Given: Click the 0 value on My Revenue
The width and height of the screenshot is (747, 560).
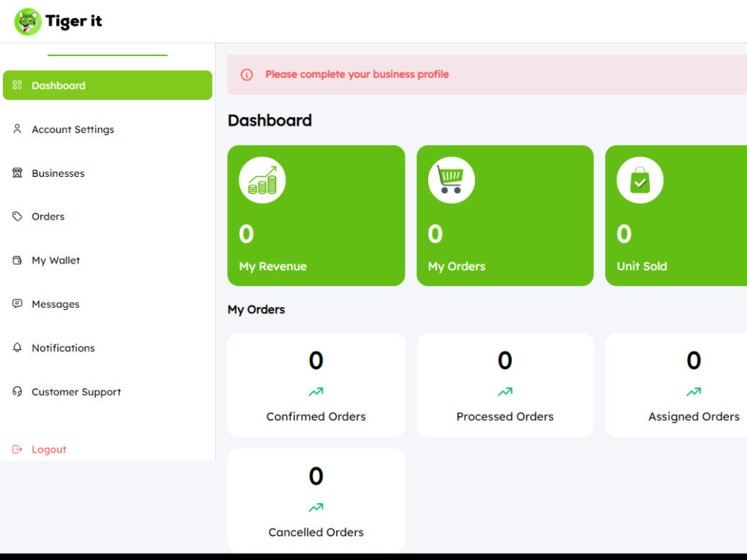Looking at the screenshot, I should [247, 234].
